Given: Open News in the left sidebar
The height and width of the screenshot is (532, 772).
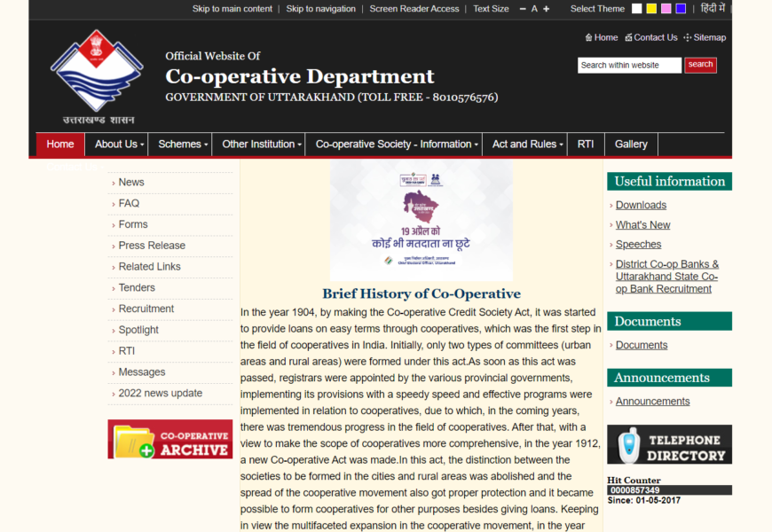Looking at the screenshot, I should (131, 182).
